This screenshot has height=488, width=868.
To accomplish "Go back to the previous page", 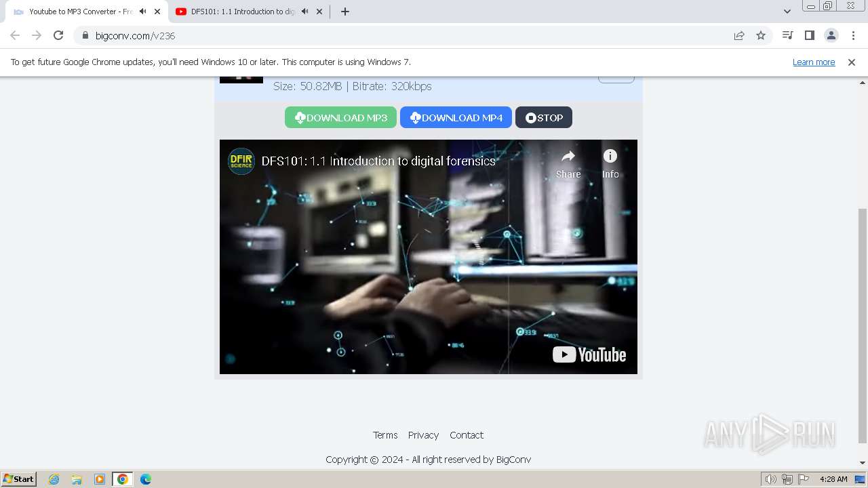I will coord(15,35).
